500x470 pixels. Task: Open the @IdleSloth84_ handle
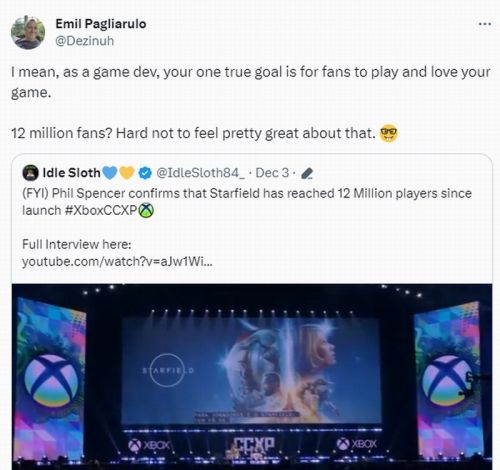coord(200,173)
